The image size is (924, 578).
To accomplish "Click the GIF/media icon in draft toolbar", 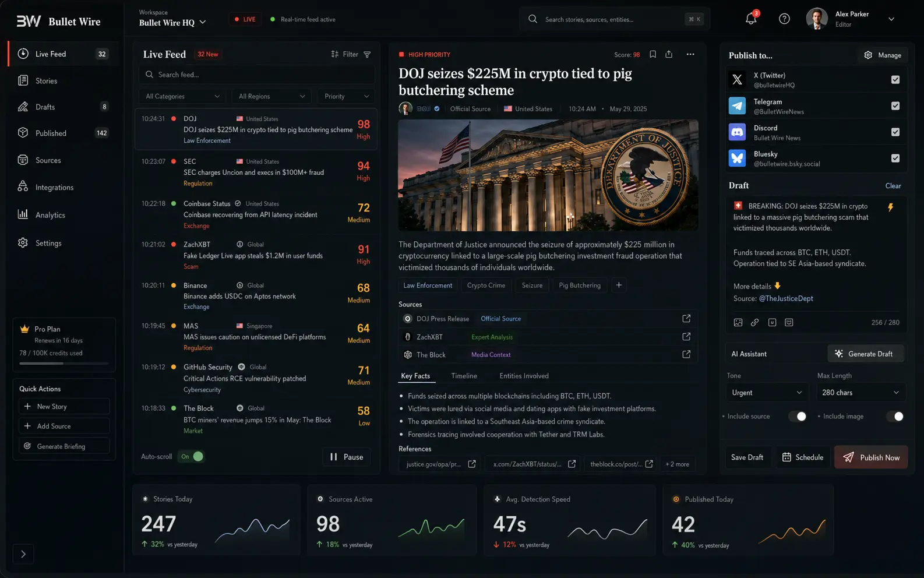I will 772,322.
